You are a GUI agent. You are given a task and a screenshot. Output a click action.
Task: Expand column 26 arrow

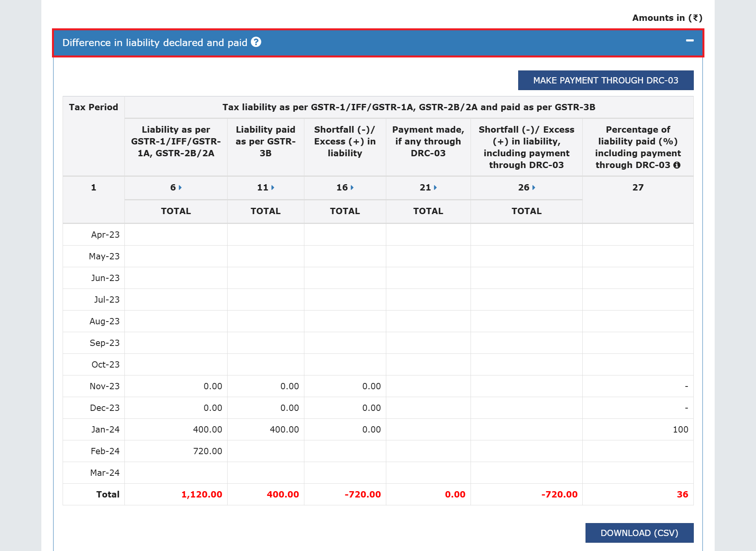point(534,188)
